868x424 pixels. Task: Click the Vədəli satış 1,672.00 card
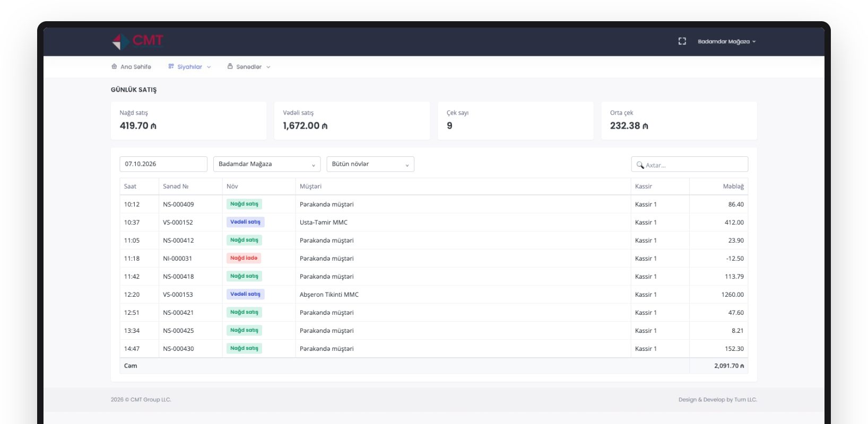click(x=352, y=121)
